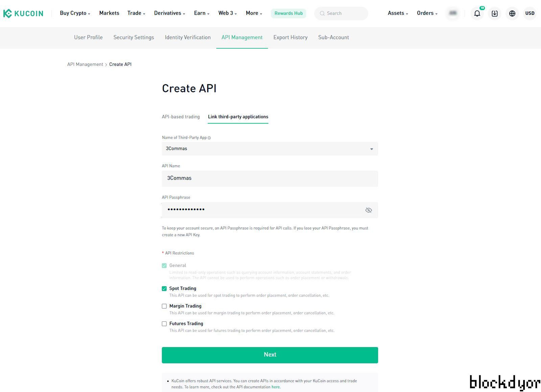Click the API Name input field
The height and width of the screenshot is (392, 541).
269,178
